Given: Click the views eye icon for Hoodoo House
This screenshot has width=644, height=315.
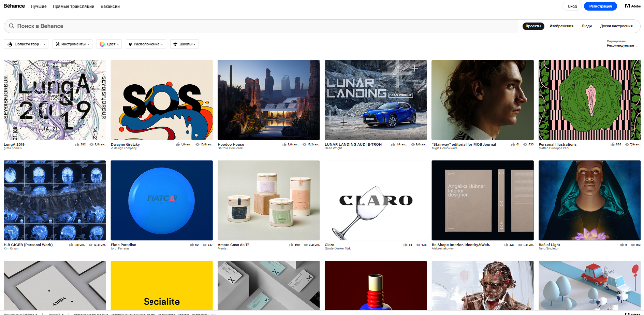Looking at the screenshot, I should [x=304, y=144].
